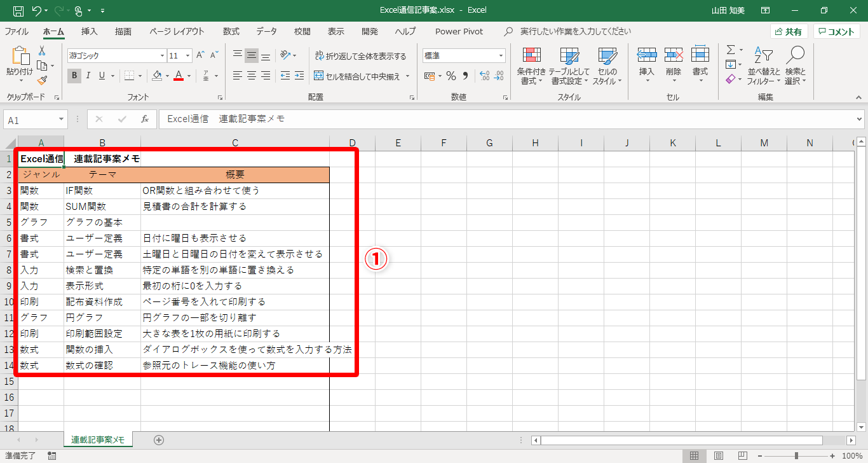Open the font name dropdown

(x=161, y=56)
